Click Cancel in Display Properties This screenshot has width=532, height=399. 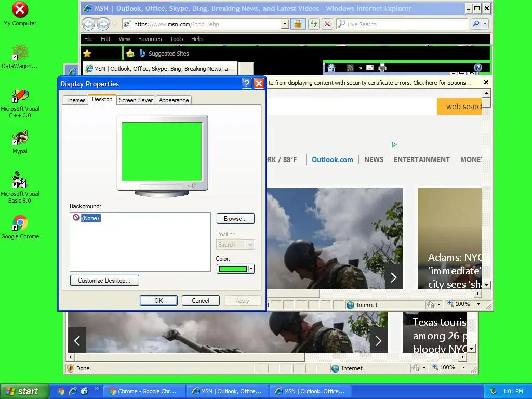pyautogui.click(x=201, y=301)
